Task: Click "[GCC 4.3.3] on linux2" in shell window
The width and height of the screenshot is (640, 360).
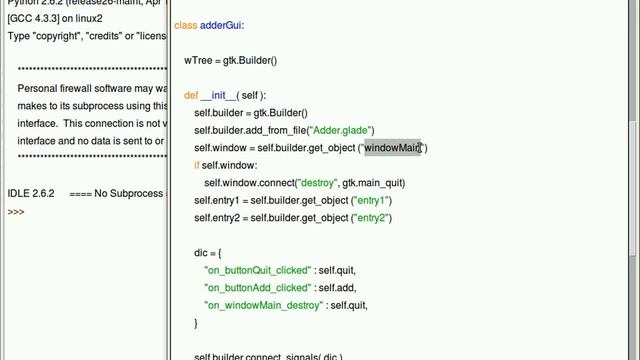Action: click(55, 19)
